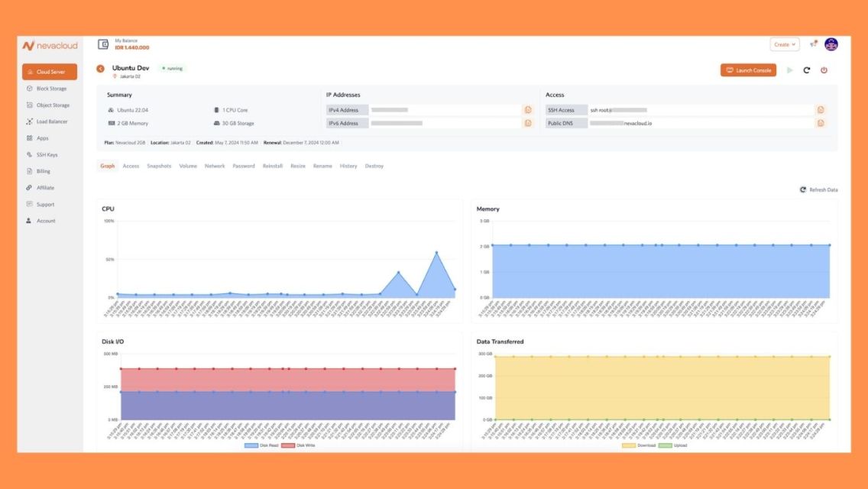Open Apps in sidebar
Screen dimensions: 868x489
(37, 138)
